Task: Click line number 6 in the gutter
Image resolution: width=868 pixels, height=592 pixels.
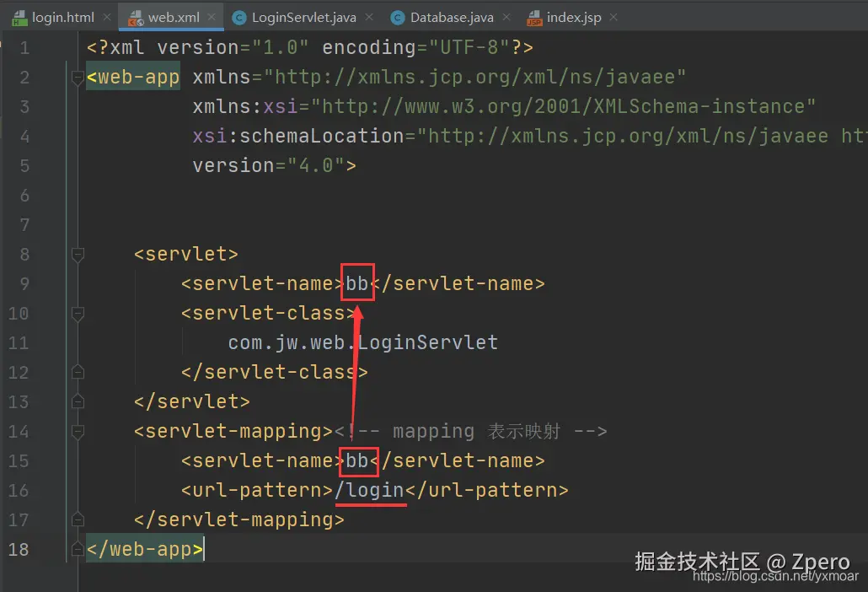Action: pos(24,196)
